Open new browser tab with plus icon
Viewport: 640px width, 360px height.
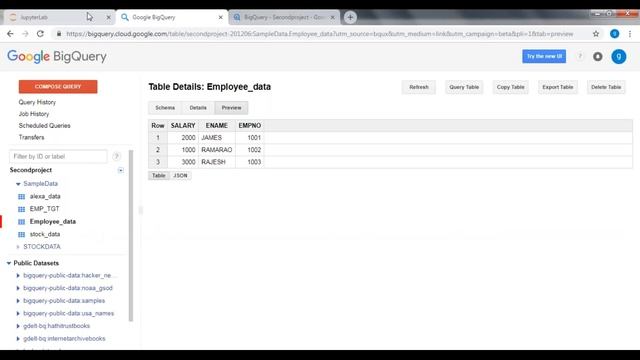click(x=350, y=17)
